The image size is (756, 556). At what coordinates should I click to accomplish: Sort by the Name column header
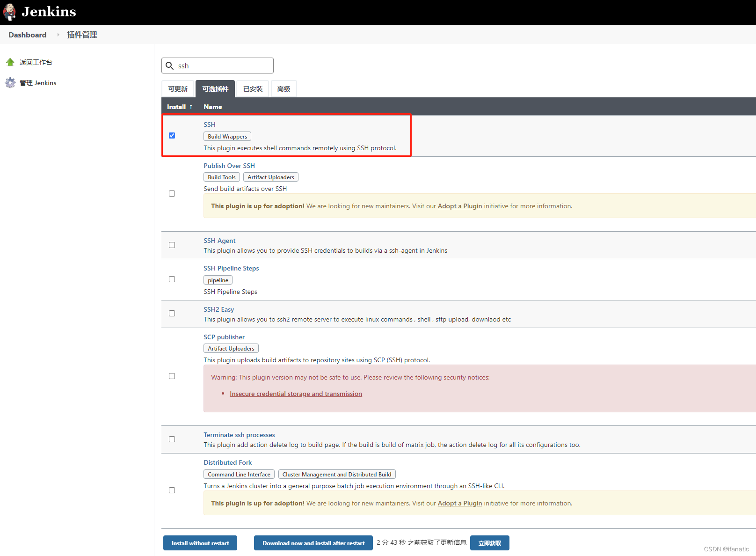point(213,107)
